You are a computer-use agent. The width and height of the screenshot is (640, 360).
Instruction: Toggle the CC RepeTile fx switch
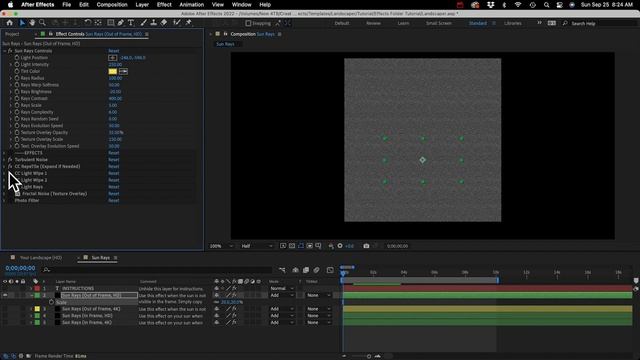10,167
